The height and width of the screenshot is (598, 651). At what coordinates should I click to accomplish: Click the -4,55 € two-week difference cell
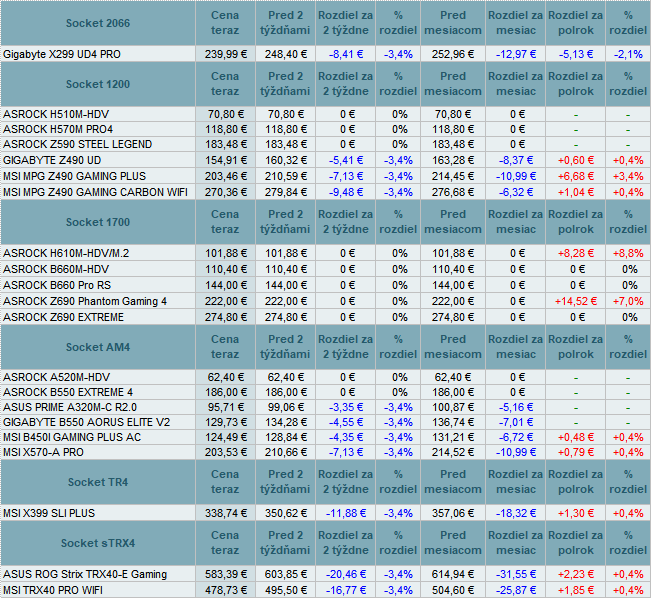tap(346, 422)
